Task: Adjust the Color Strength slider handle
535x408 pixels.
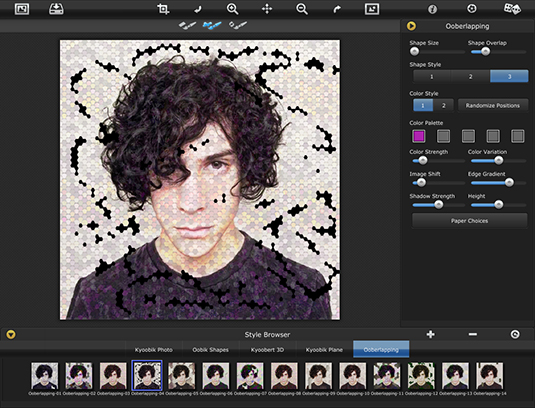Action: coord(423,160)
